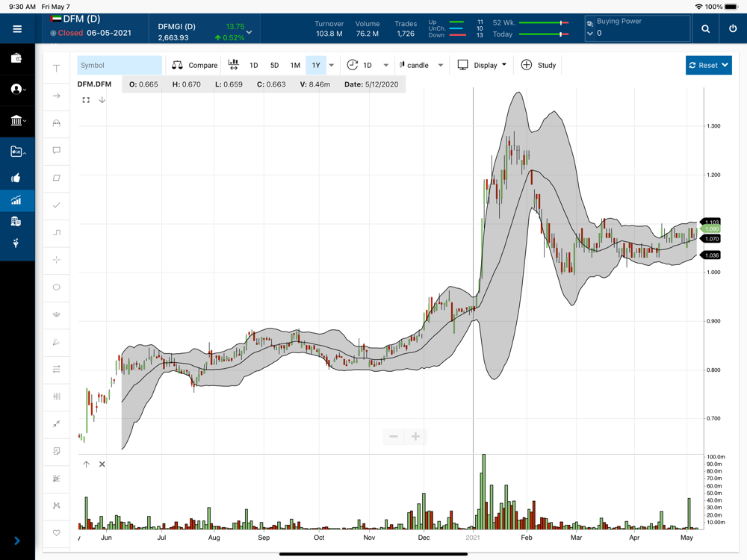
Task: Click the Symbol input field
Action: click(120, 65)
